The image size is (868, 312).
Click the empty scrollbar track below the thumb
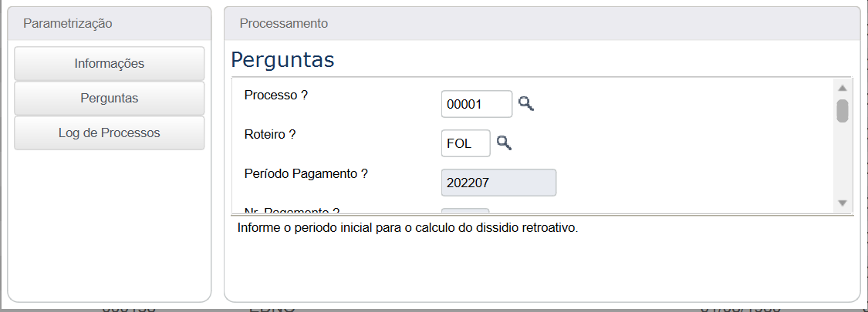click(x=842, y=159)
